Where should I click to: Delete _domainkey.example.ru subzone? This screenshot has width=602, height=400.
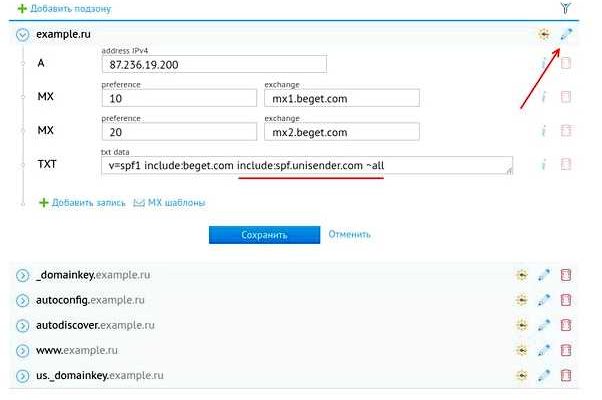tap(566, 275)
